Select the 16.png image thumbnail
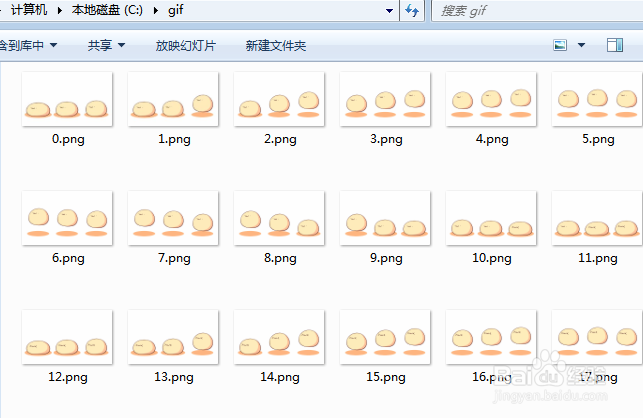The image size is (643, 418). point(491,337)
